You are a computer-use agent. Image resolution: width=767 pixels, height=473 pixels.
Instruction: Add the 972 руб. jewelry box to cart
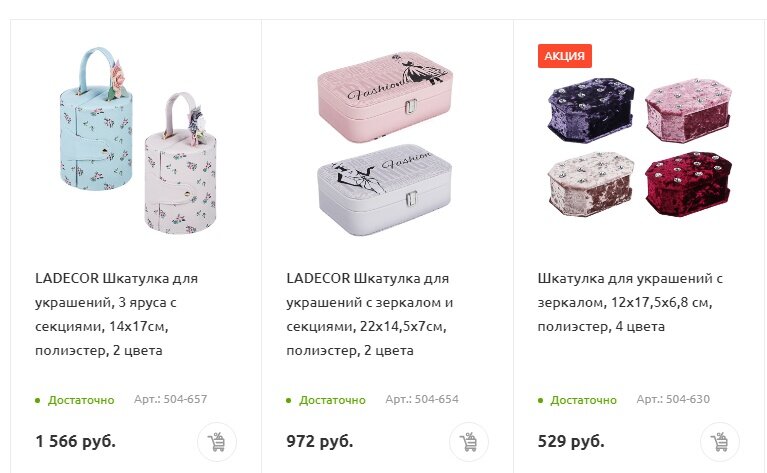click(x=469, y=442)
